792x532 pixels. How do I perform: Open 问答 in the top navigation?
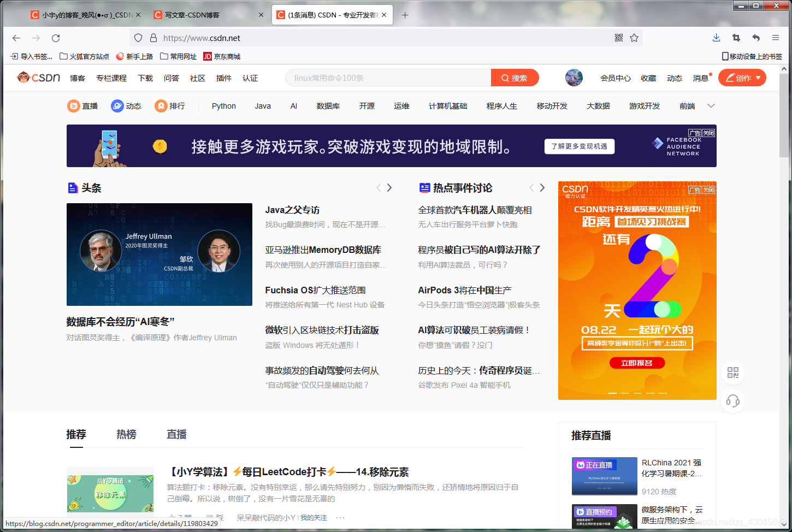click(x=172, y=78)
